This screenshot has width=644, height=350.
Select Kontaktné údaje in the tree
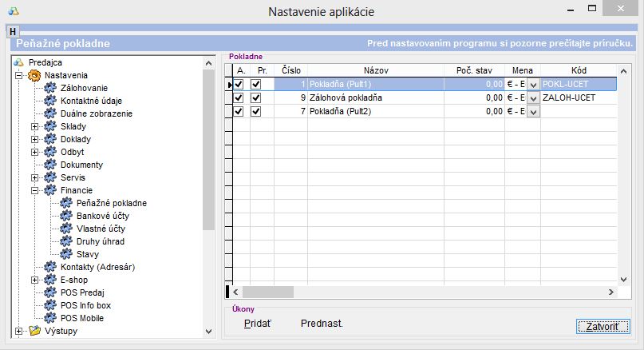click(x=91, y=101)
